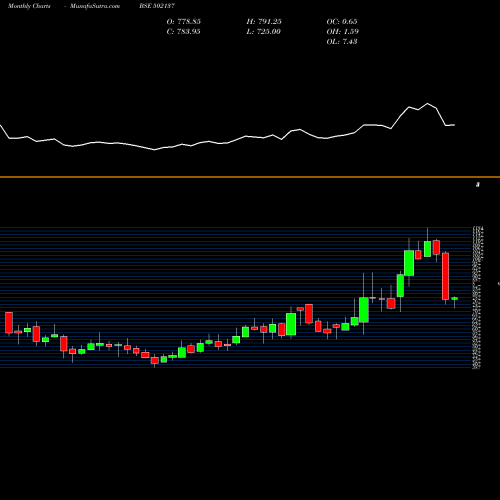The height and width of the screenshot is (500, 500).
Task: Click the first red candlestick on far left
Action: pyautogui.click(x=9, y=322)
